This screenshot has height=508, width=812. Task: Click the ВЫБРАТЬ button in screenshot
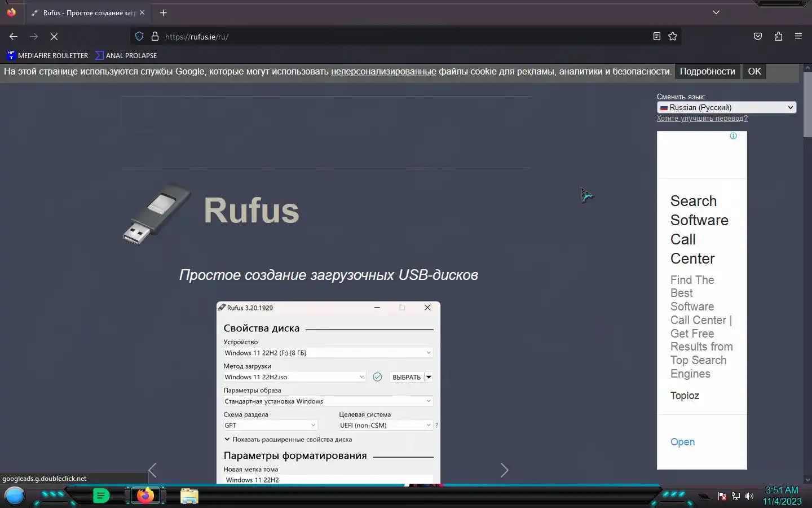[407, 377]
